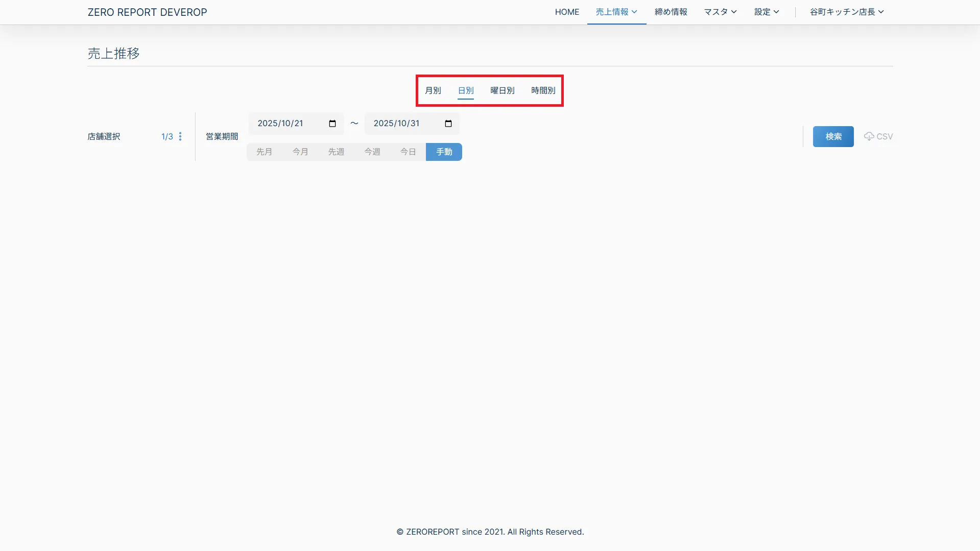
Task: Open the start date calendar picker icon
Action: [x=332, y=124]
